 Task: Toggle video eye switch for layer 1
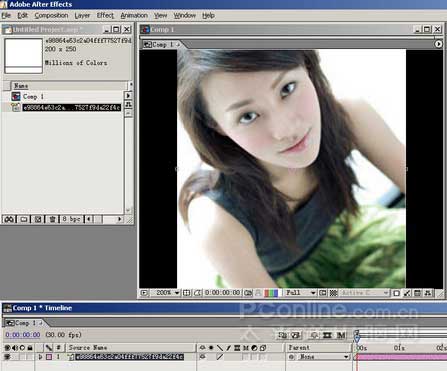pos(7,357)
